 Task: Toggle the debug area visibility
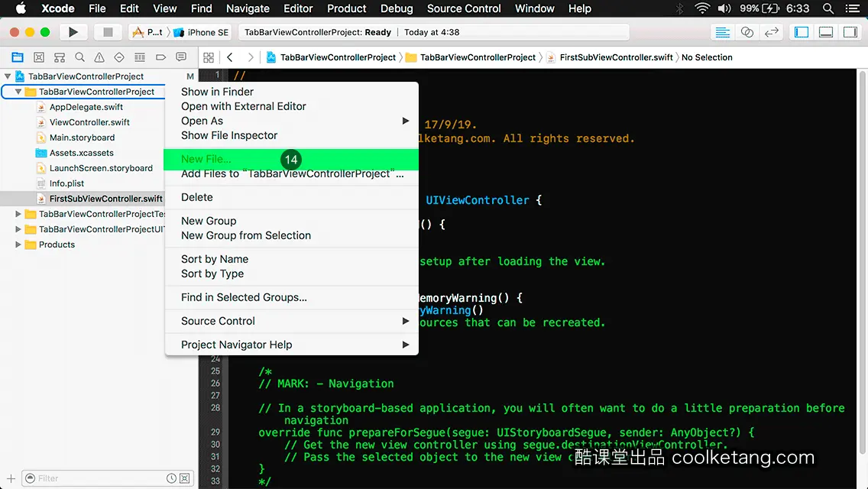click(826, 32)
